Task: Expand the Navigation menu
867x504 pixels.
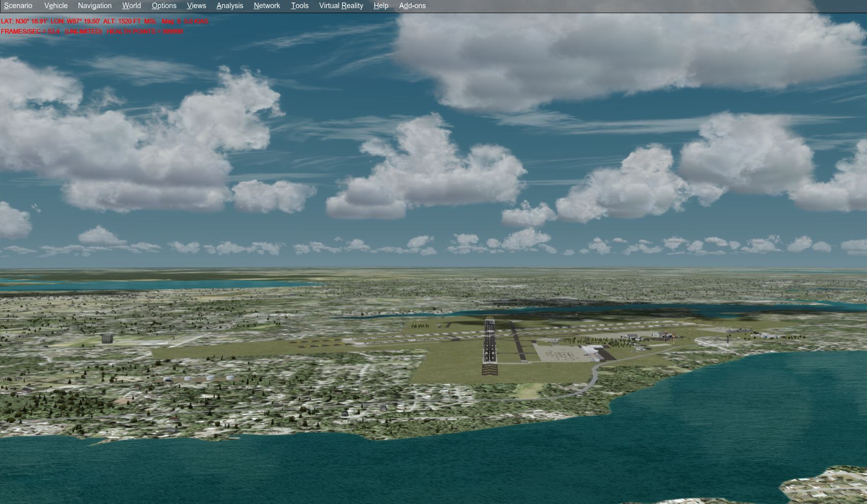Action: point(94,6)
